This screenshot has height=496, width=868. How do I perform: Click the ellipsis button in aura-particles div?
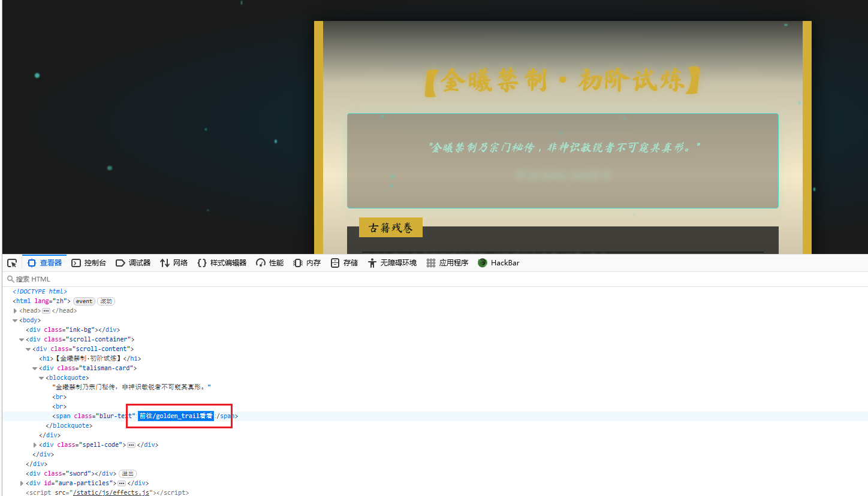(122, 483)
